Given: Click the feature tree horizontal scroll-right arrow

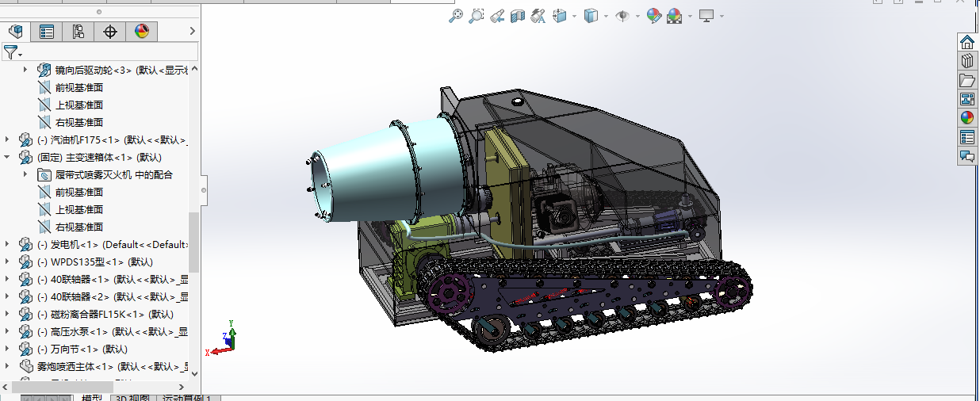Looking at the screenshot, I should [183, 386].
